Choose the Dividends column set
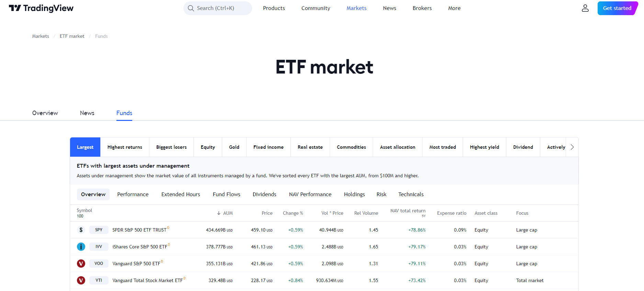 pyautogui.click(x=264, y=194)
